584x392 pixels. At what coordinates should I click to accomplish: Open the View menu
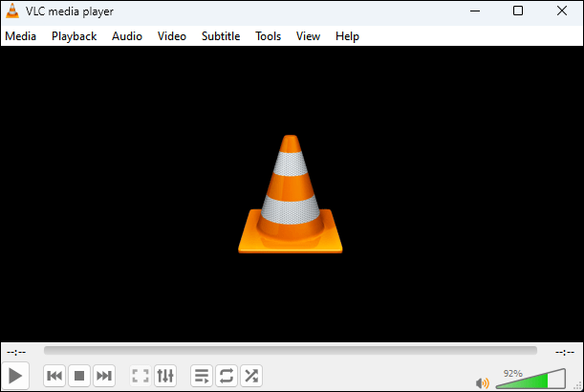[308, 36]
